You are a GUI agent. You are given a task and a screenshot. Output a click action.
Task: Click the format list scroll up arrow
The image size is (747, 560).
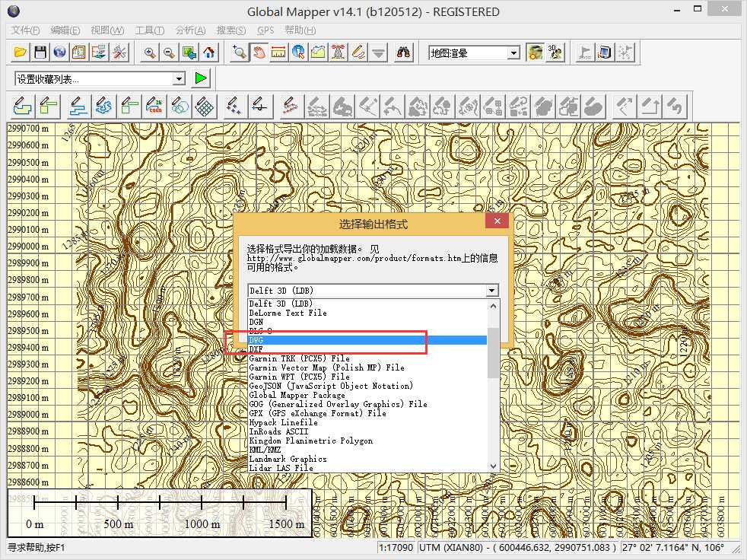(x=494, y=306)
